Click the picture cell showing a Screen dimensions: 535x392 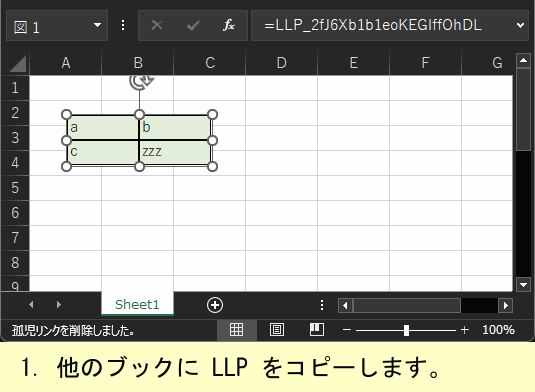(x=103, y=128)
